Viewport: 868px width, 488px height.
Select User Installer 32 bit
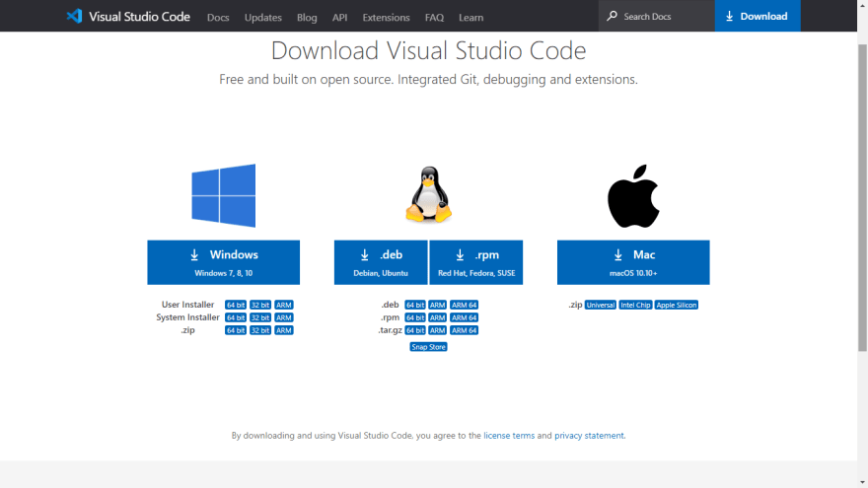[260, 305]
